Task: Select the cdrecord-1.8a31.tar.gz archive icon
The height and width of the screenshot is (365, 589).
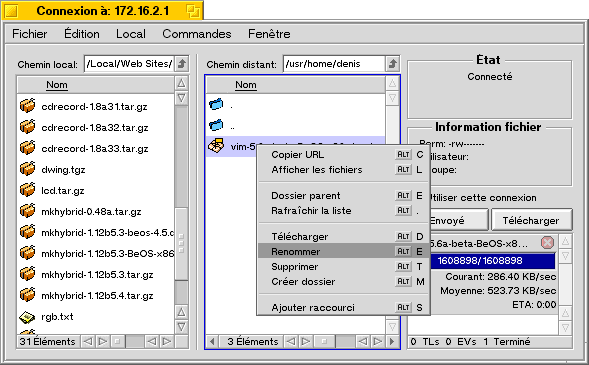Action: coord(27,106)
